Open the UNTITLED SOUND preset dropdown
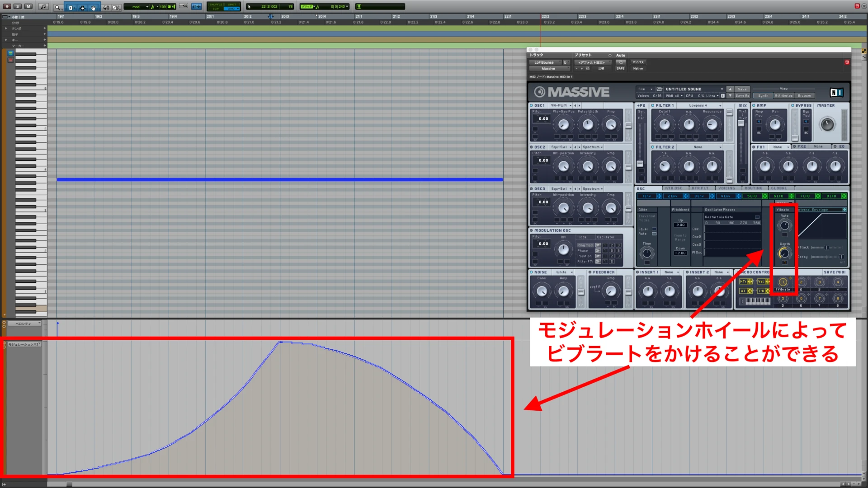The image size is (868, 488). pos(722,89)
